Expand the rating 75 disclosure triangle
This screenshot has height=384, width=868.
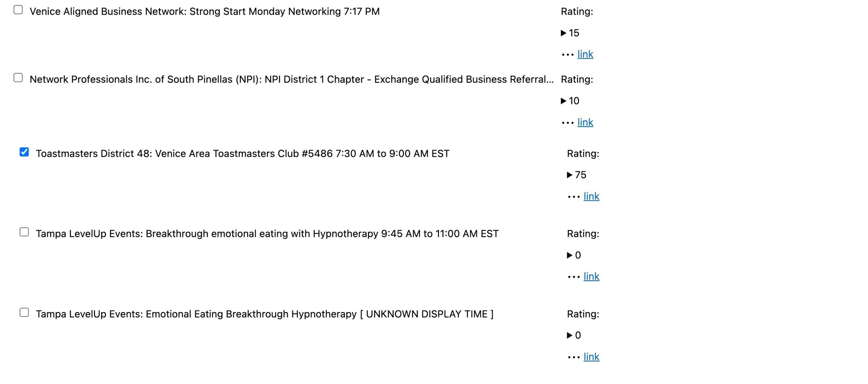coord(570,175)
